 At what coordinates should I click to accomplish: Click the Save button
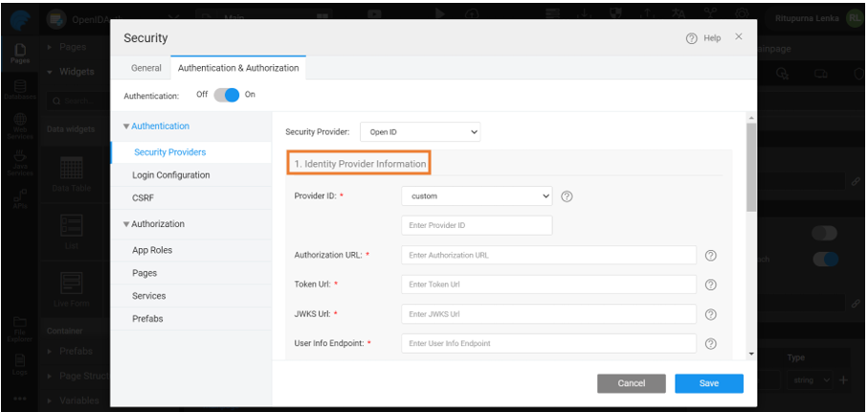(708, 383)
